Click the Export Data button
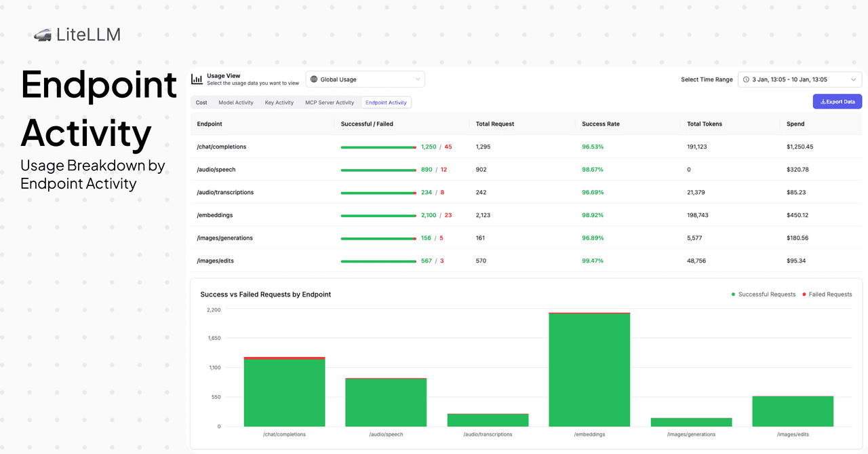This screenshot has width=868, height=454. click(x=837, y=102)
